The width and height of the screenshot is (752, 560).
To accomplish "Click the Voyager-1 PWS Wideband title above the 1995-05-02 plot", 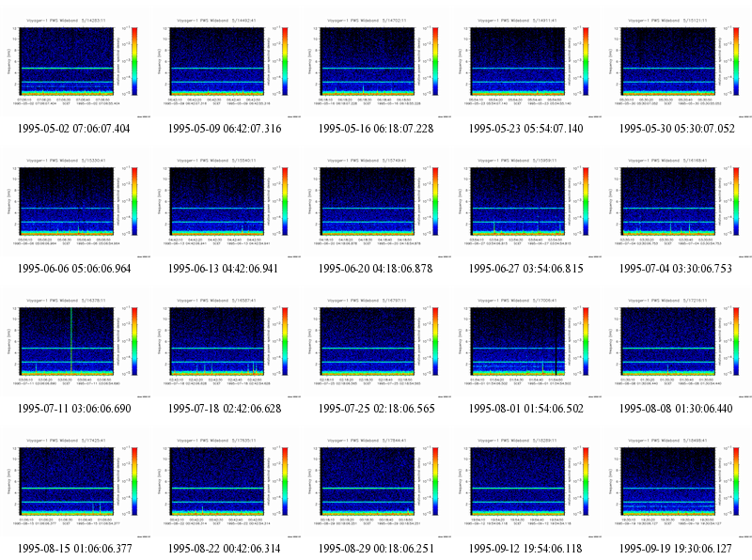I will 66,21.
